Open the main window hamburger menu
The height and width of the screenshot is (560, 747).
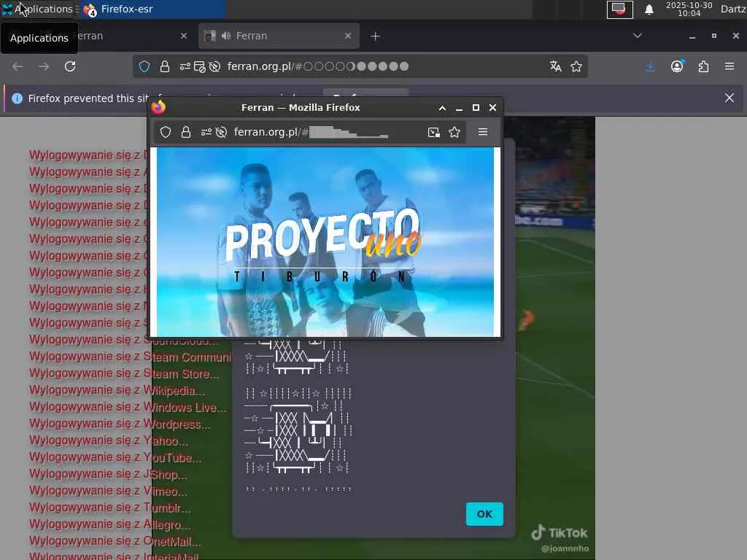click(x=729, y=66)
